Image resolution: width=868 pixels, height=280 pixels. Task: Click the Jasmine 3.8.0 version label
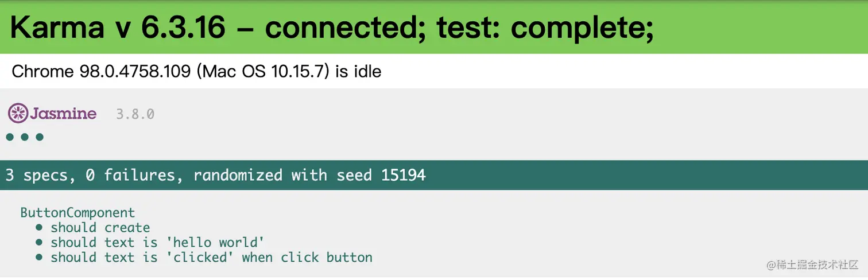(x=135, y=114)
